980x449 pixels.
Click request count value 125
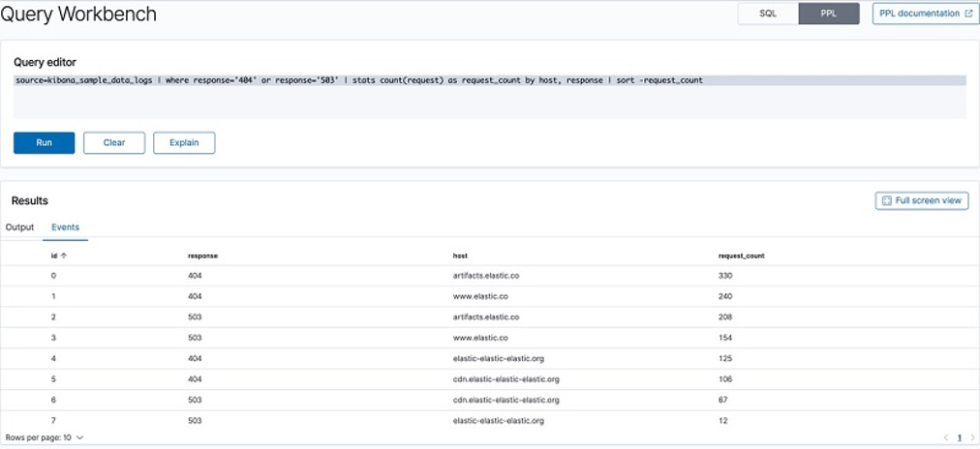725,358
